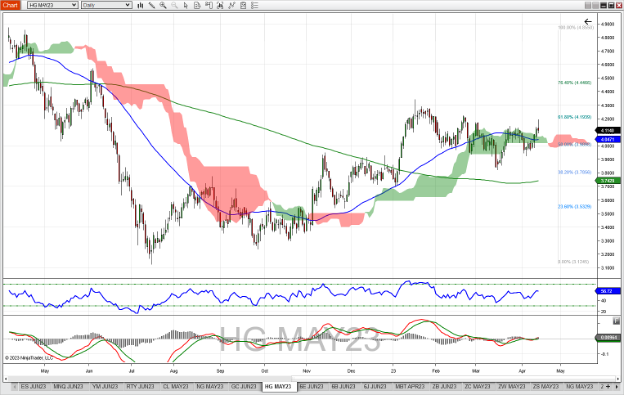The image size is (624, 396).
Task: Click the 4.7000 price axis label
Action: 608,51
